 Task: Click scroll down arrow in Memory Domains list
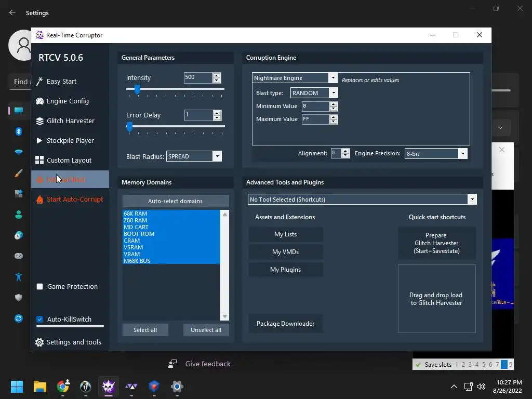point(224,316)
